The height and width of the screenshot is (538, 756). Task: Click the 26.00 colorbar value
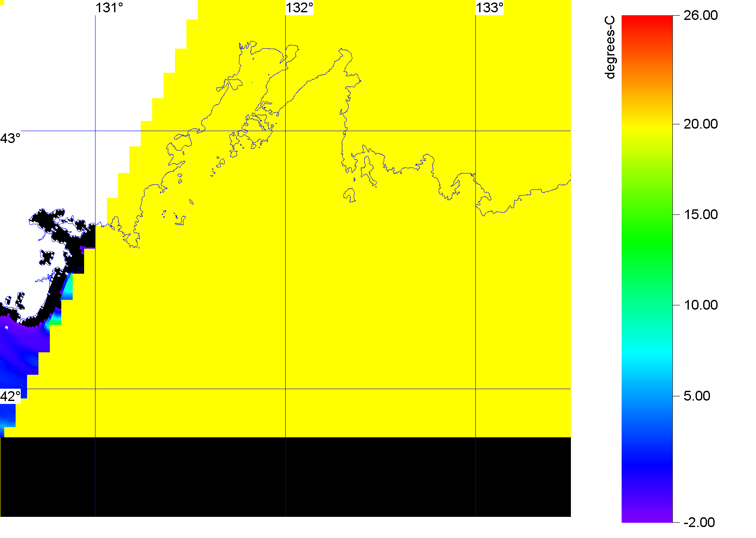[x=701, y=15]
